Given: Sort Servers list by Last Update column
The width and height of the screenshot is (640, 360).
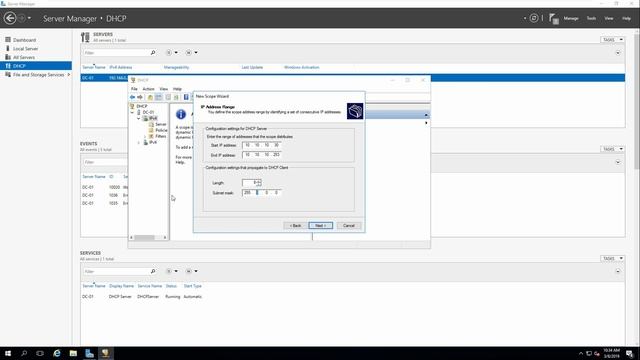Looking at the screenshot, I should tap(252, 67).
